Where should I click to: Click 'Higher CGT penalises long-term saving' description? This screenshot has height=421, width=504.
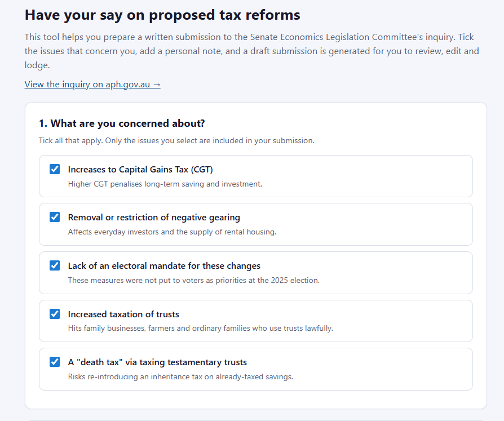[x=165, y=184]
